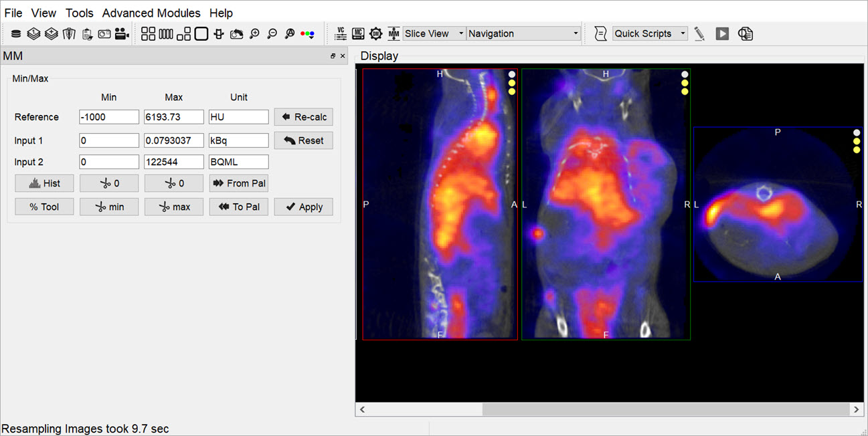868x436 pixels.
Task: Click the Display horizontal scrollbar thumb
Action: (x=665, y=409)
